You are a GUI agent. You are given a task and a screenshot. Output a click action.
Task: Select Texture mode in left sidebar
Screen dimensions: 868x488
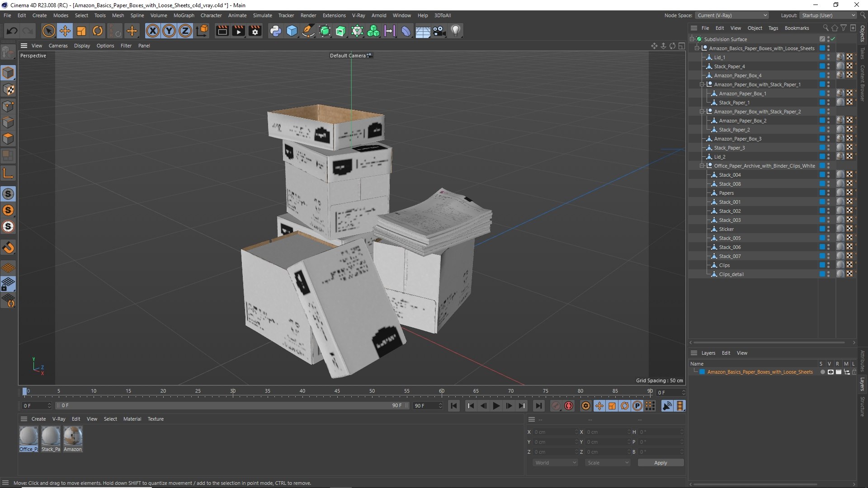point(8,89)
